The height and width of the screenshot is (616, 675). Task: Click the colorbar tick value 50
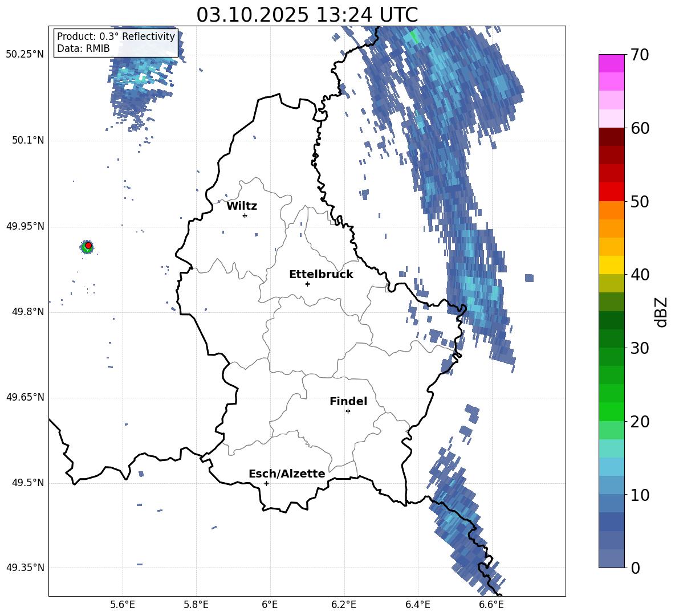[639, 202]
